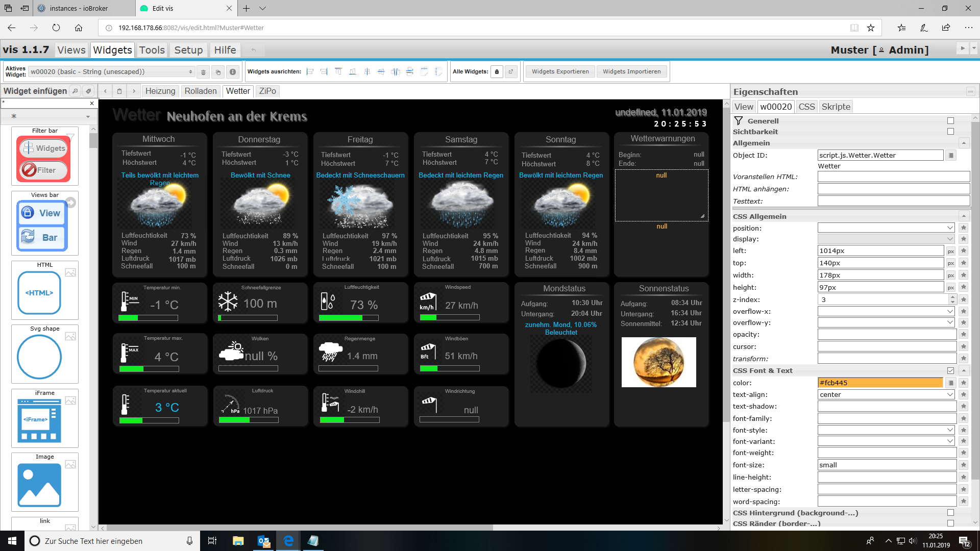Open the widget category filter dropdown
The height and width of the screenshot is (551, 980).
[x=48, y=116]
